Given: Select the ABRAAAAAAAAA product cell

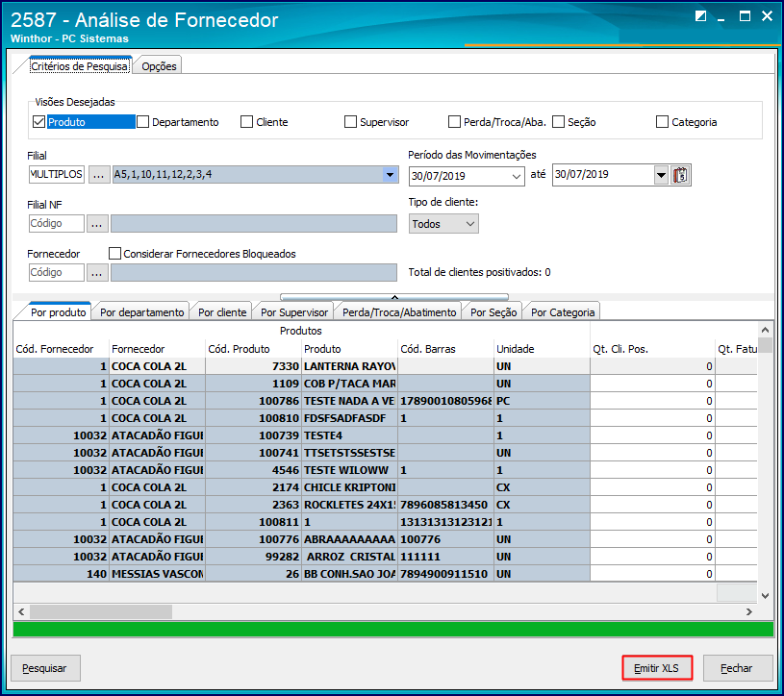Looking at the screenshot, I should click(349, 539).
